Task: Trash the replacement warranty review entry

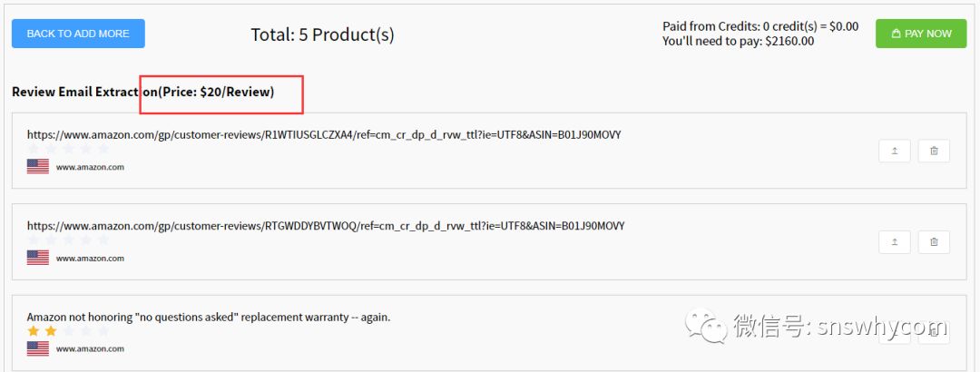Action: click(x=934, y=333)
